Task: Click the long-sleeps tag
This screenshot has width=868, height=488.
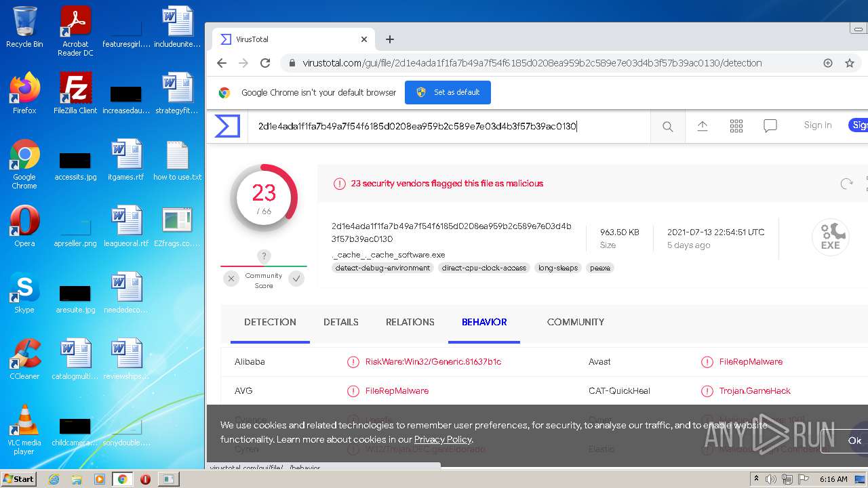Action: [x=558, y=268]
